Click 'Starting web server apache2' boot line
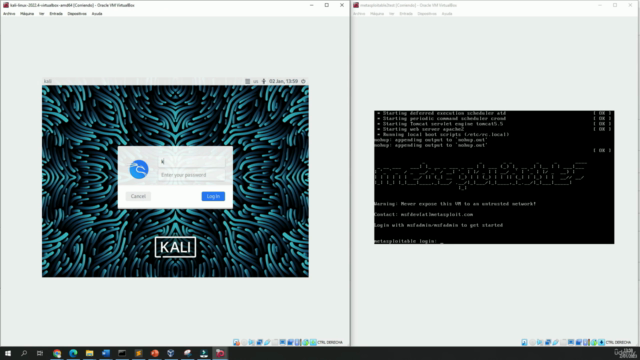Screen dimensions: 640x360 click(423, 129)
